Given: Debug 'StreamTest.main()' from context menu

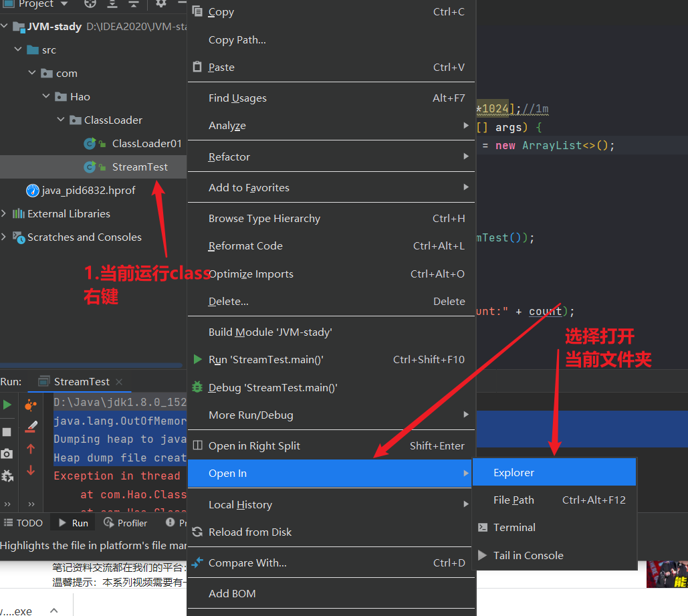Looking at the screenshot, I should [331, 388].
